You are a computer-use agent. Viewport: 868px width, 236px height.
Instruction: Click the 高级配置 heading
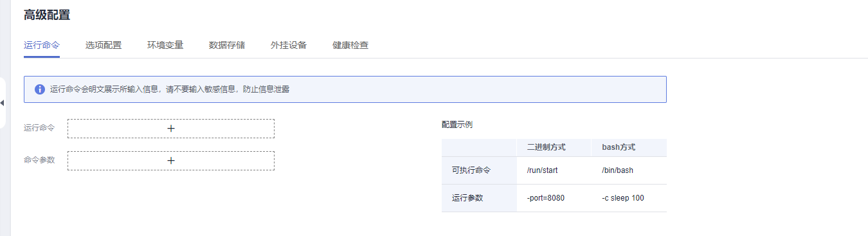(47, 15)
